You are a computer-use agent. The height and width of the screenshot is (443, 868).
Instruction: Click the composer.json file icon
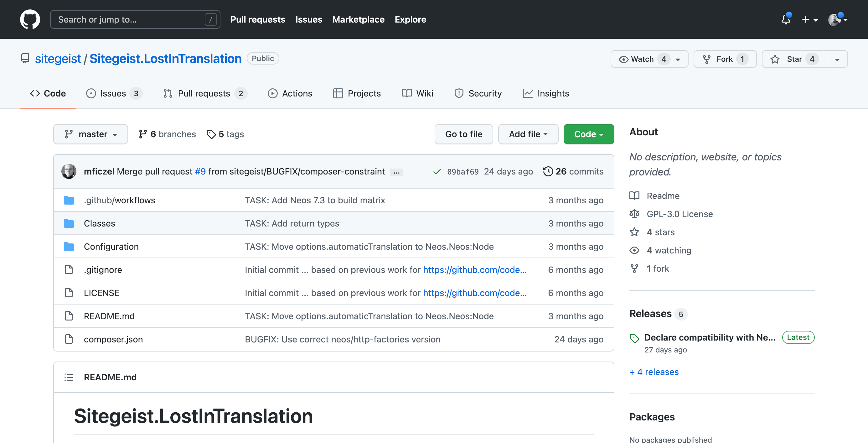point(69,339)
